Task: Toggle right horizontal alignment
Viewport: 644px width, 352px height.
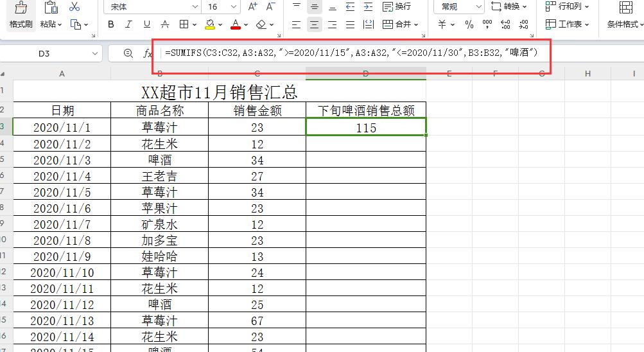Action: pyautogui.click(x=332, y=24)
